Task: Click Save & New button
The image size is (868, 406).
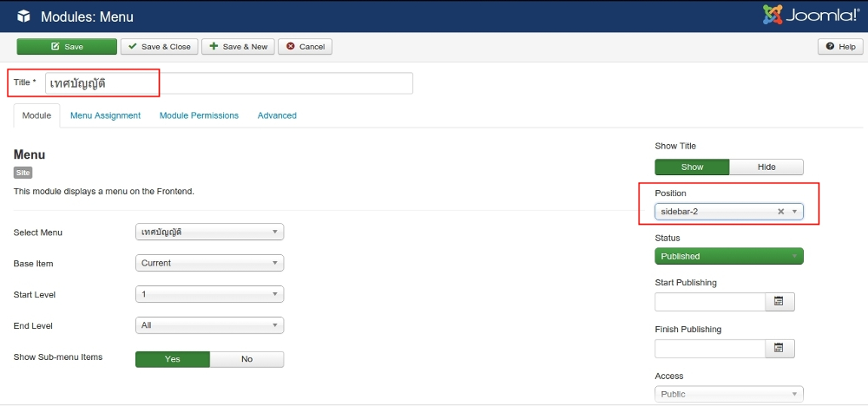Action: click(239, 47)
